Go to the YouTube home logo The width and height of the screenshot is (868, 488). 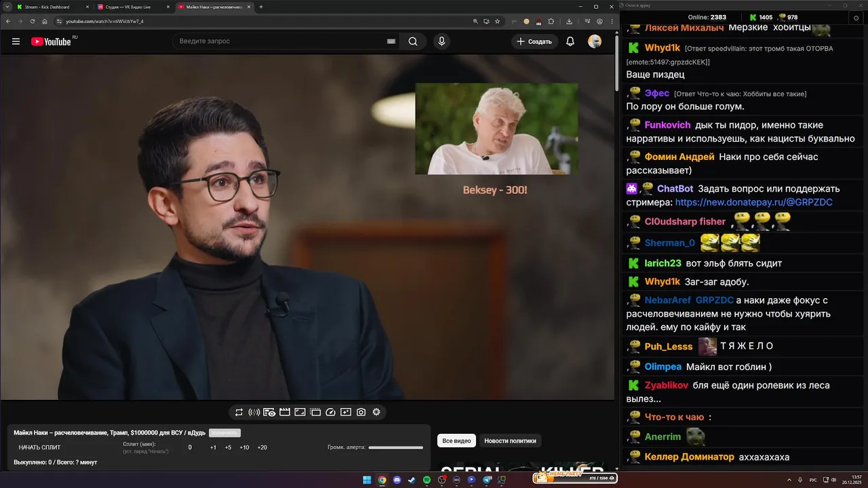(x=51, y=41)
